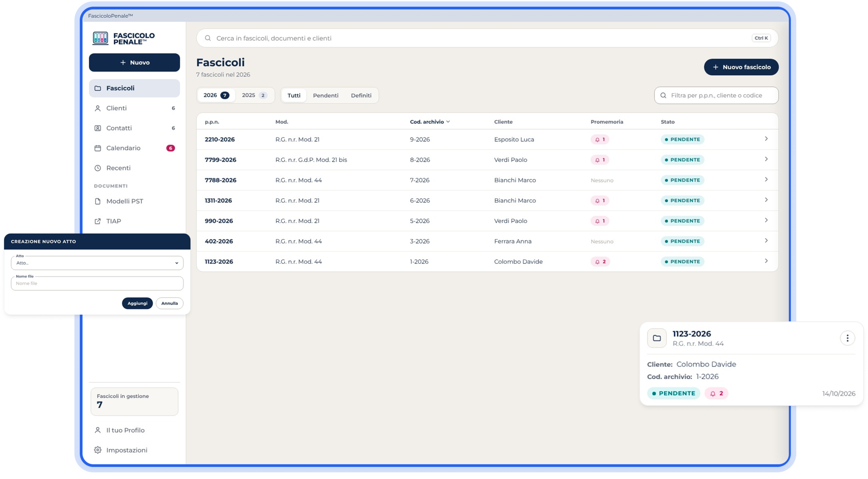Select the Definiti filter tab
Viewport: 868px width, 479px height.
361,95
